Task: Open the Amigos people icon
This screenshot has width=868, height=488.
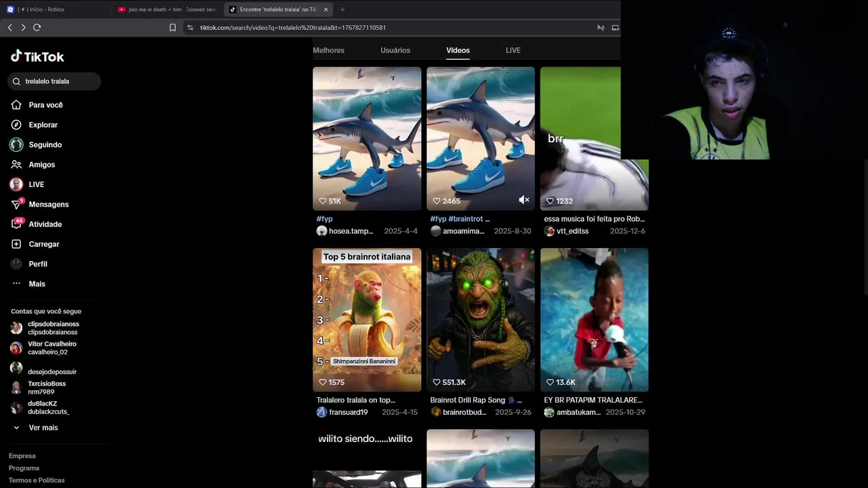Action: coord(16,165)
